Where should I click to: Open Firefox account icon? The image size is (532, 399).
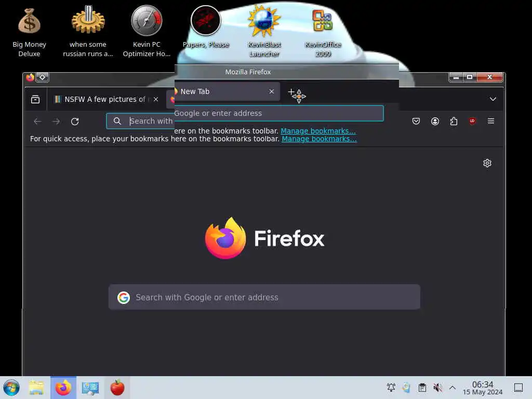[x=435, y=121]
